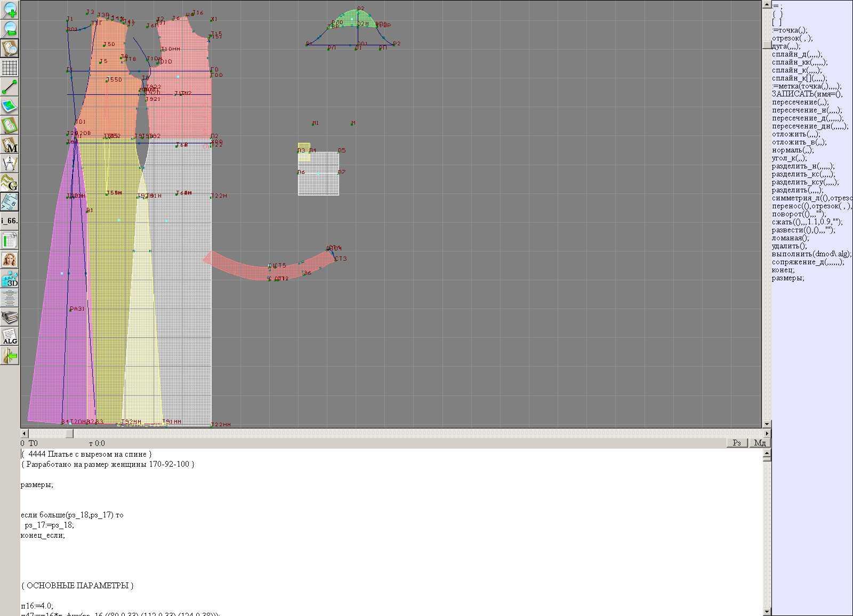
Task: Click the green spreadsheet table icon
Action: pyautogui.click(x=10, y=240)
